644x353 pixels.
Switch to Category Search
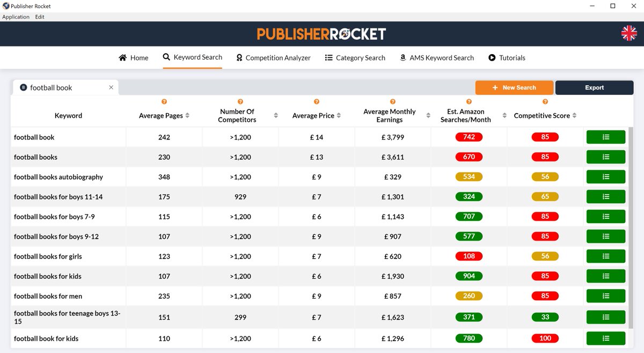pos(355,58)
